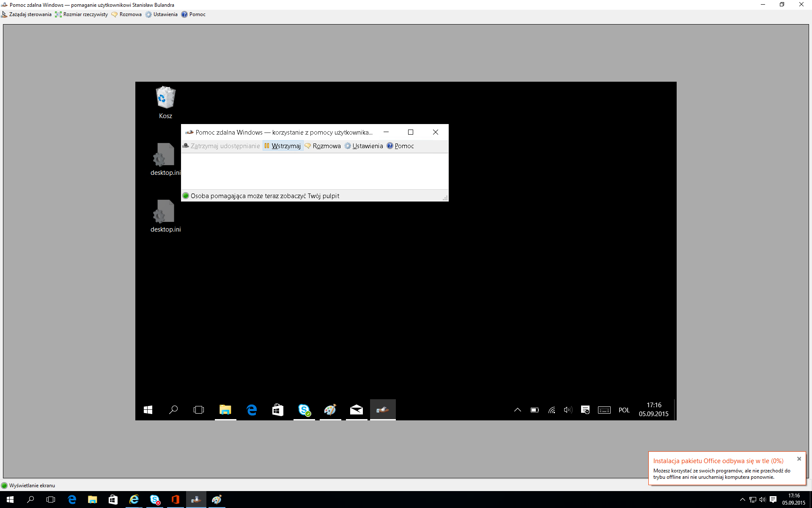Screen dimensions: 812x508
Task: Click remote Edge browser taskbar icon
Action: click(x=252, y=410)
